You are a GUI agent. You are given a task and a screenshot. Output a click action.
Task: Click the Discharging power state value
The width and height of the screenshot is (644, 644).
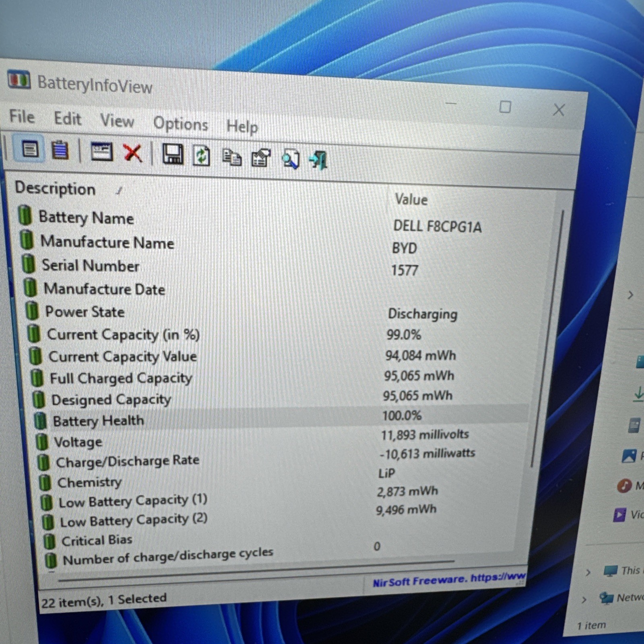(423, 314)
